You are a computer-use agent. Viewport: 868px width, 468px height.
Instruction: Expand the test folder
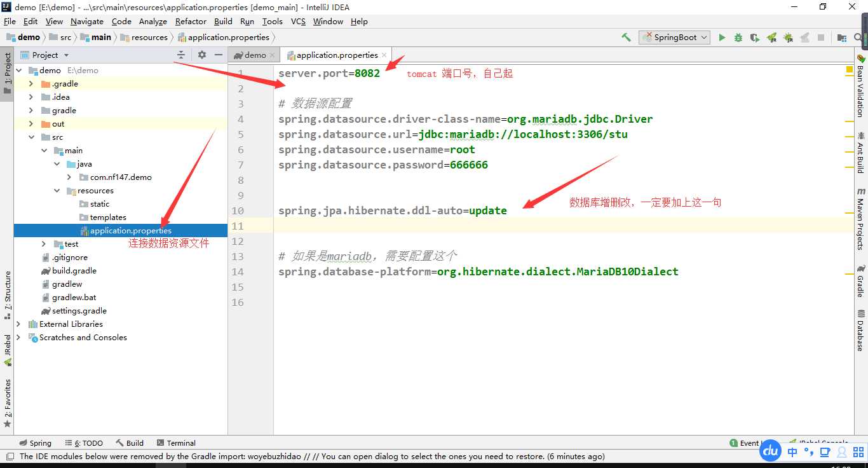click(x=44, y=244)
